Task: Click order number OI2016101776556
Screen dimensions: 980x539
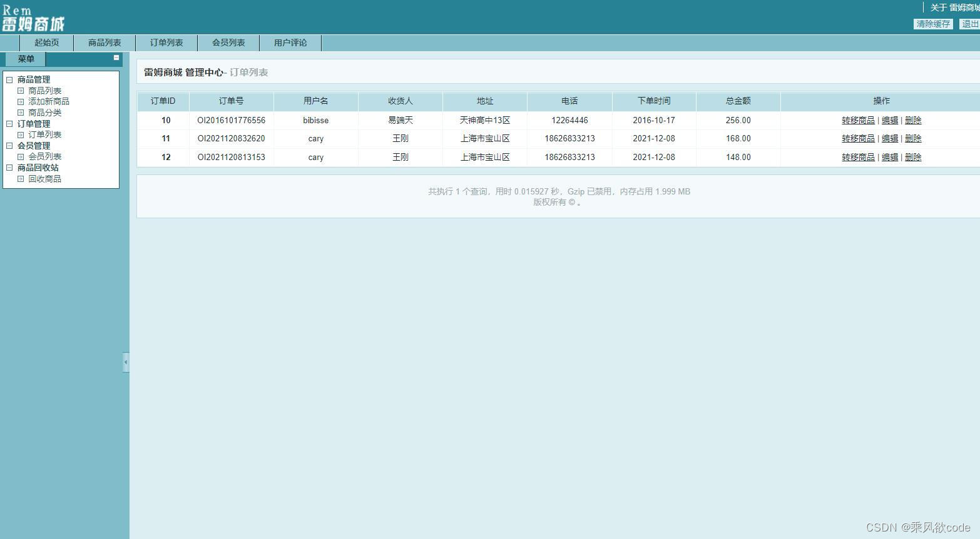Action: point(232,120)
